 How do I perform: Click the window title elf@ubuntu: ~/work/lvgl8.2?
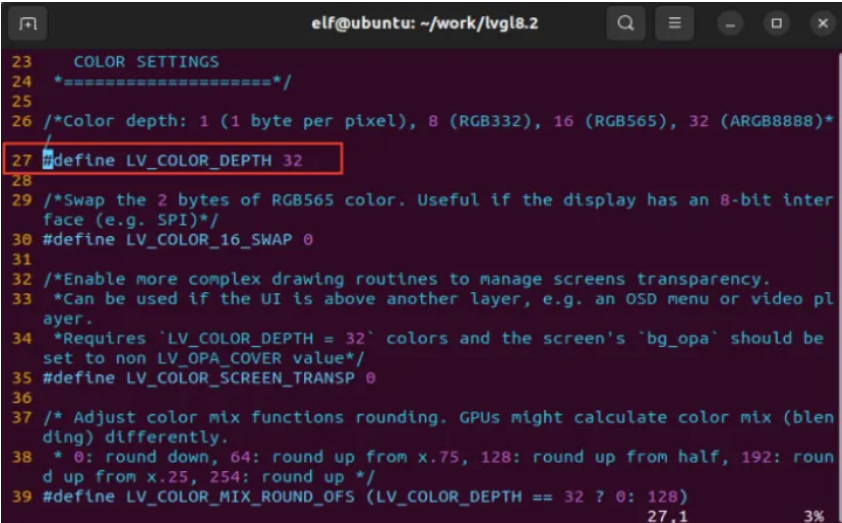click(424, 22)
